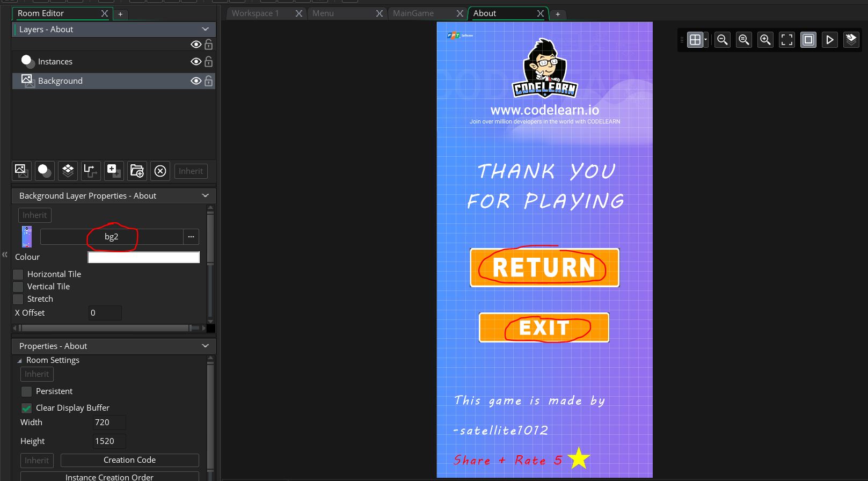Collapse the Layers - About panel

point(205,29)
